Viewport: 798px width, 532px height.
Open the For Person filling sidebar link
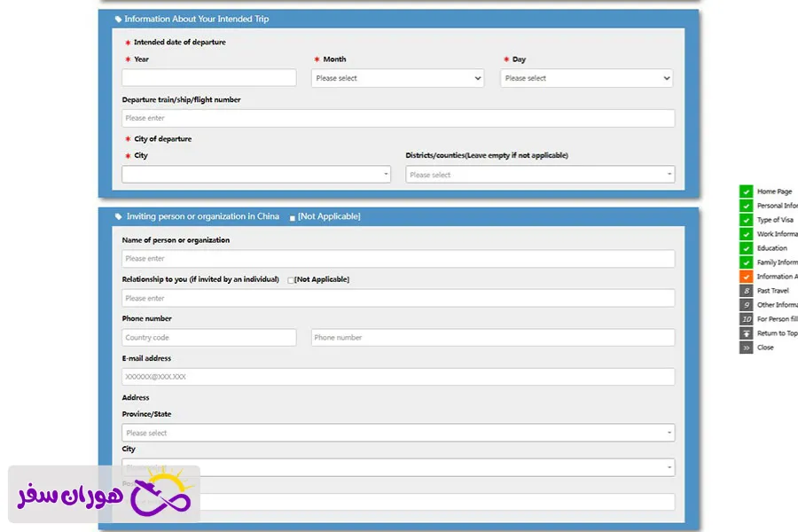click(x=776, y=319)
